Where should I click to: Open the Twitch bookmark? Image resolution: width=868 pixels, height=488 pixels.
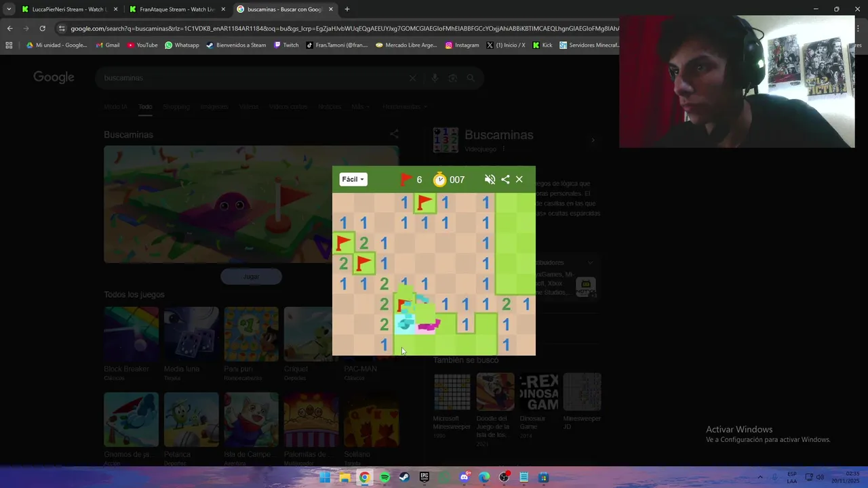[x=286, y=45]
